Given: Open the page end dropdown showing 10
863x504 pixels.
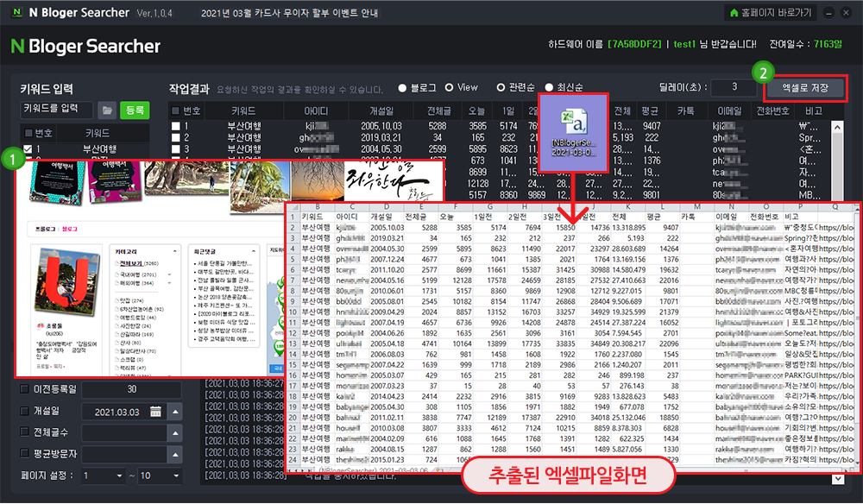Looking at the screenshot, I should (160, 476).
